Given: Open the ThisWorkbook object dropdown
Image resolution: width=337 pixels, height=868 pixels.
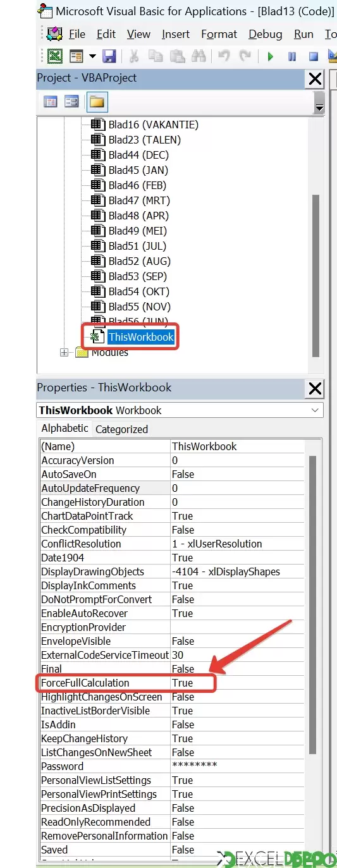Looking at the screenshot, I should [316, 410].
